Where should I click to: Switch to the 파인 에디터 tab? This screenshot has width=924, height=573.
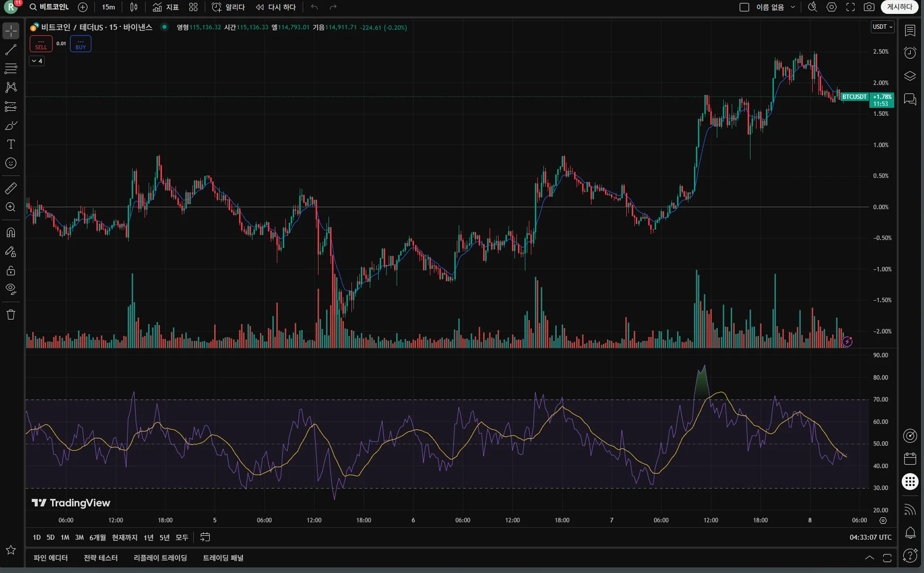tap(50, 558)
